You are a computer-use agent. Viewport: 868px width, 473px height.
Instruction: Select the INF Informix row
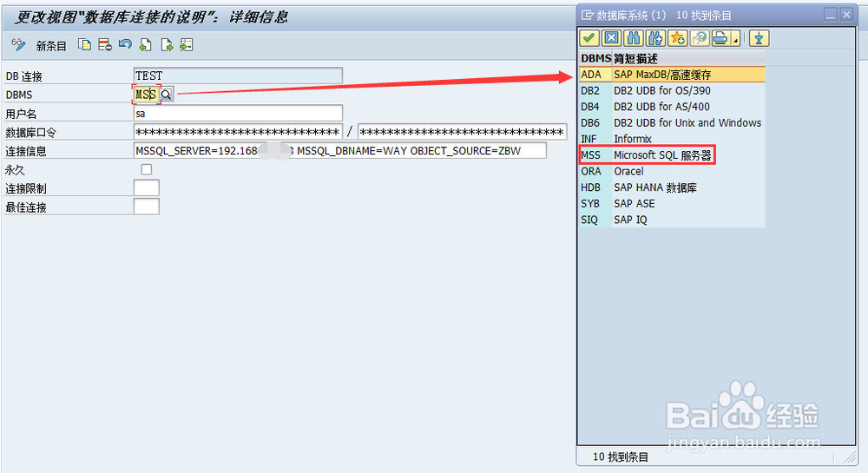click(672, 139)
